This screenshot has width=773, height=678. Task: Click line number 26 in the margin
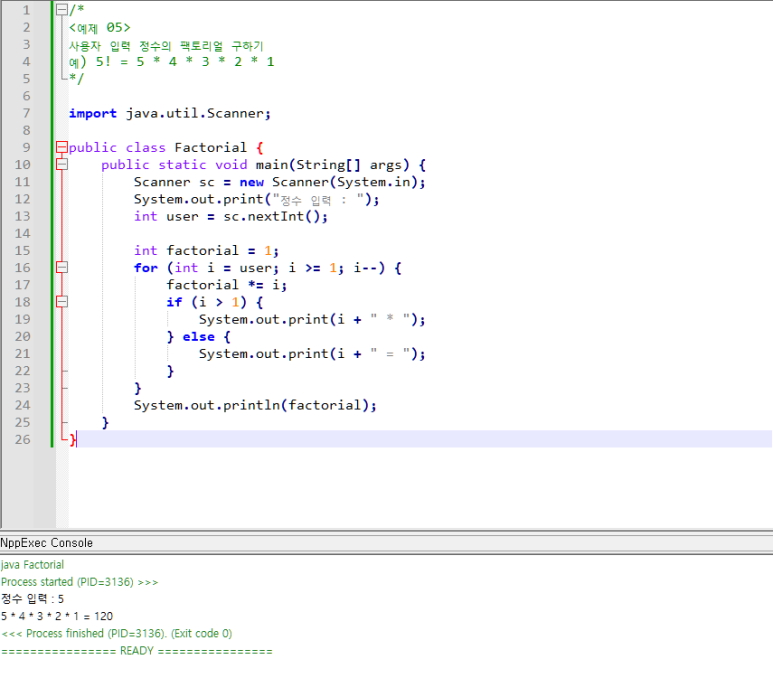[x=22, y=439]
